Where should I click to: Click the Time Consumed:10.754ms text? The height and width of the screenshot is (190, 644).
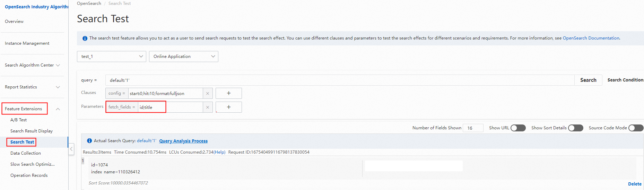140,152
